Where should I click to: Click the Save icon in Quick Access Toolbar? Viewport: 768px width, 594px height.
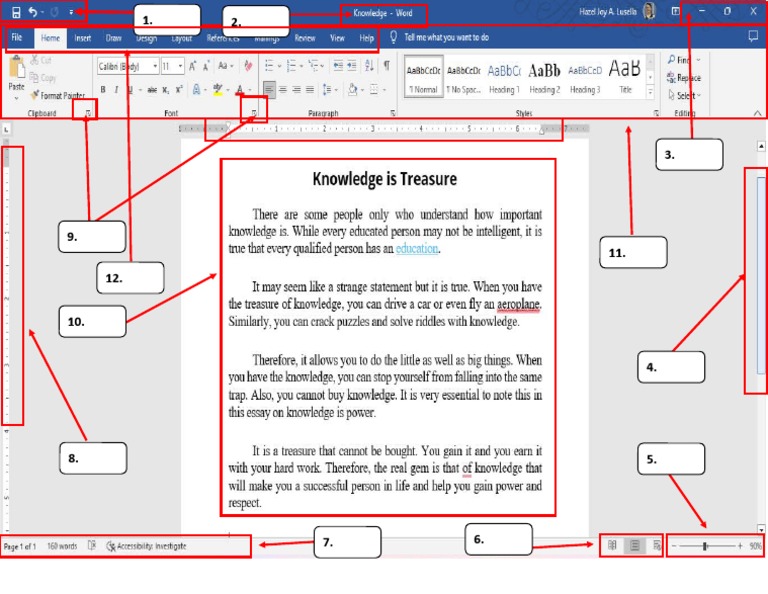pos(16,13)
